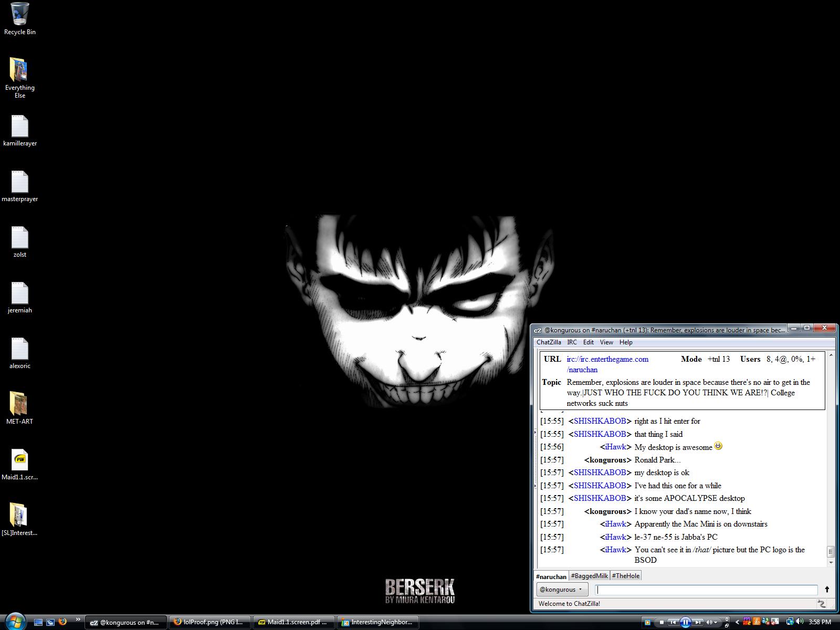The height and width of the screenshot is (630, 840).
Task: Switch to the #naruchan channel tab
Action: pos(551,576)
